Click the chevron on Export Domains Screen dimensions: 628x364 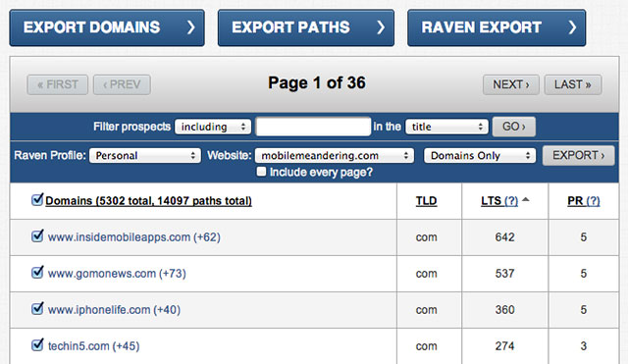(x=191, y=27)
